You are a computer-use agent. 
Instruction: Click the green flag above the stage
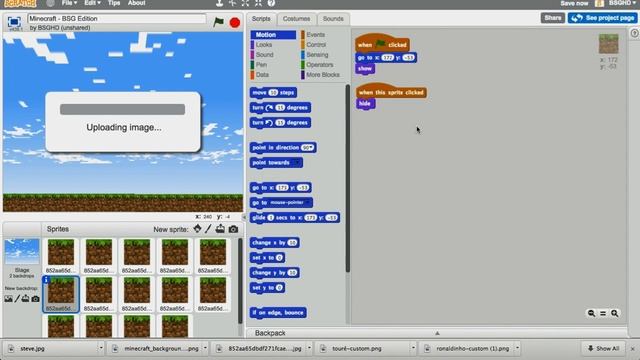click(218, 22)
